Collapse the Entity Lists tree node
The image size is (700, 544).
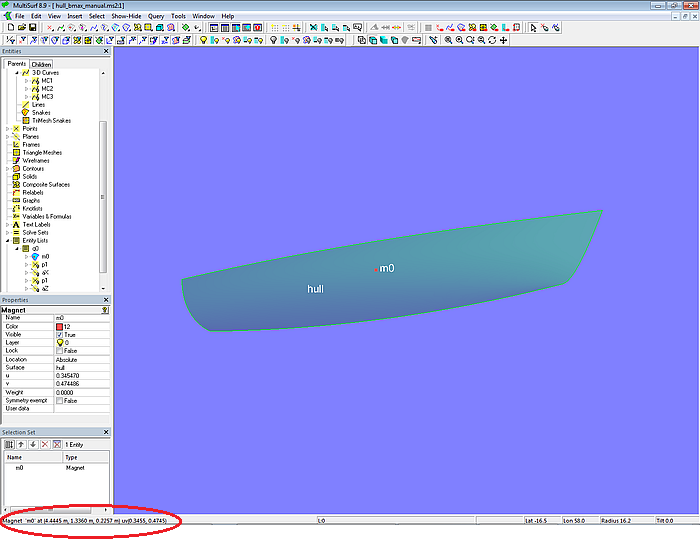8,240
